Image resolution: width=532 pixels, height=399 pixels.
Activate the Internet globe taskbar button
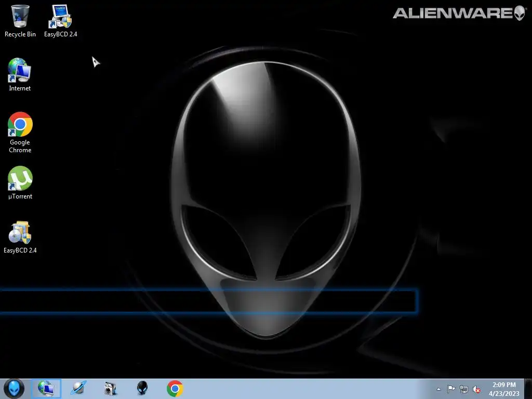tap(46, 389)
